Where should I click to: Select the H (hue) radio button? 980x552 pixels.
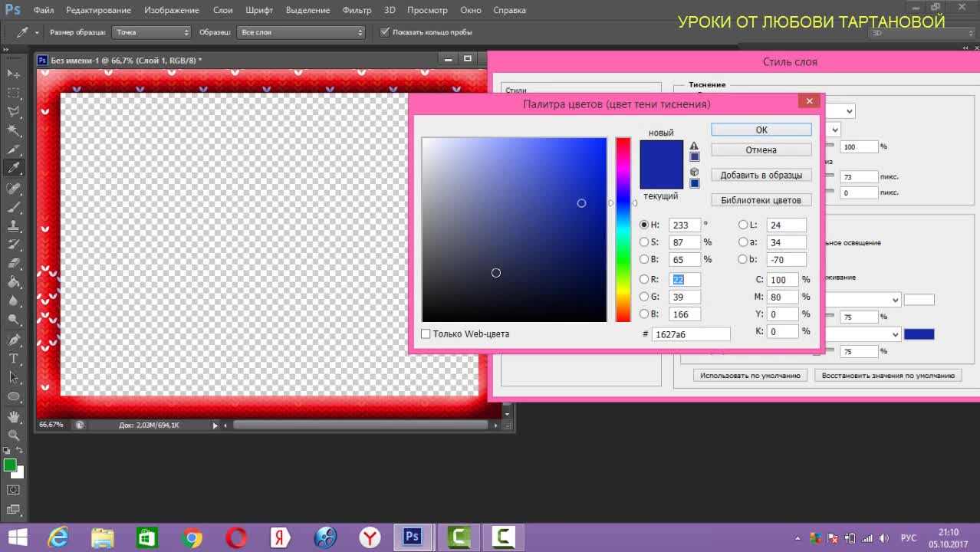[x=644, y=225]
